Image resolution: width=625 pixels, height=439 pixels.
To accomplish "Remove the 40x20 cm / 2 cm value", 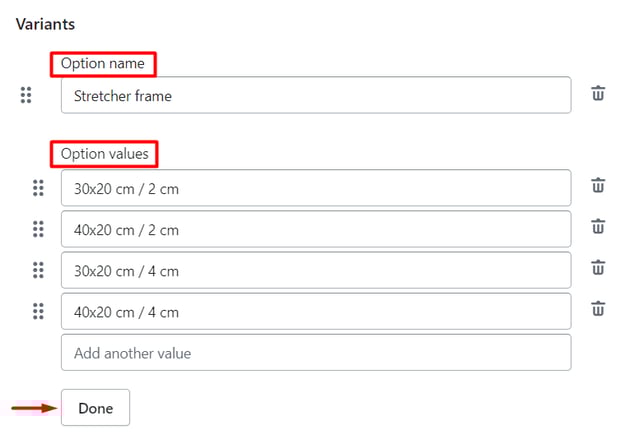I will click(598, 228).
